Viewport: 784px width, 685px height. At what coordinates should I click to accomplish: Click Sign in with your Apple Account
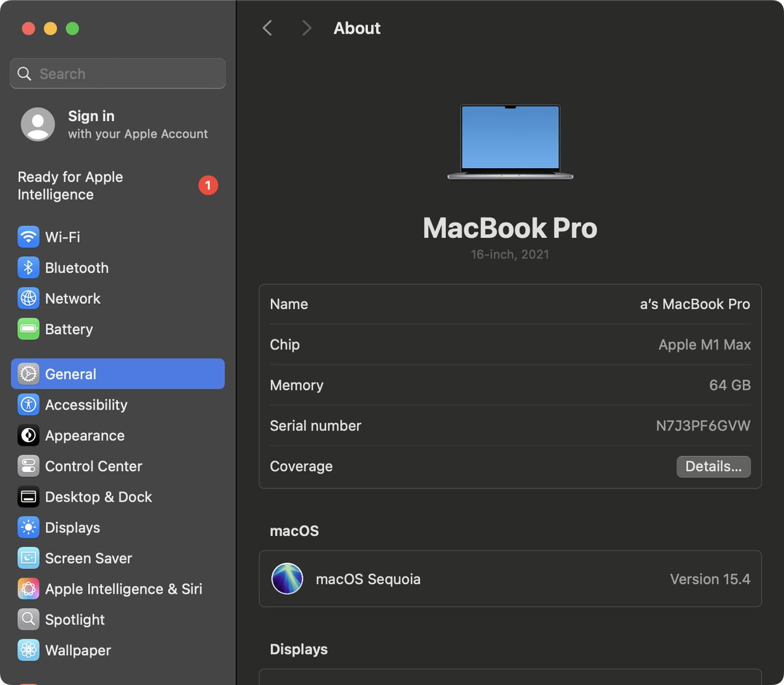click(x=118, y=124)
